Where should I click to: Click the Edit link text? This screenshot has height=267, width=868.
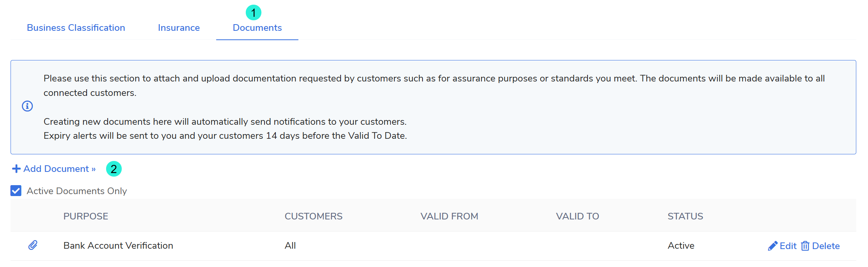pyautogui.click(x=788, y=246)
